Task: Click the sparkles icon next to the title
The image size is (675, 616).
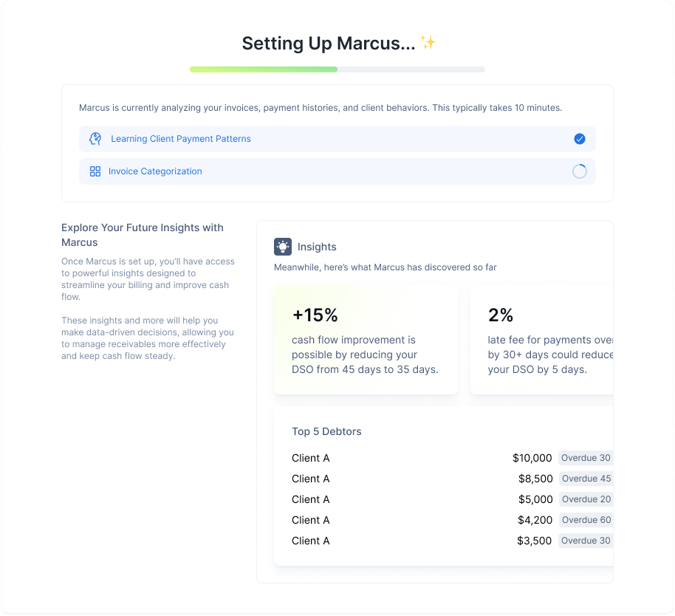Action: coord(428,43)
